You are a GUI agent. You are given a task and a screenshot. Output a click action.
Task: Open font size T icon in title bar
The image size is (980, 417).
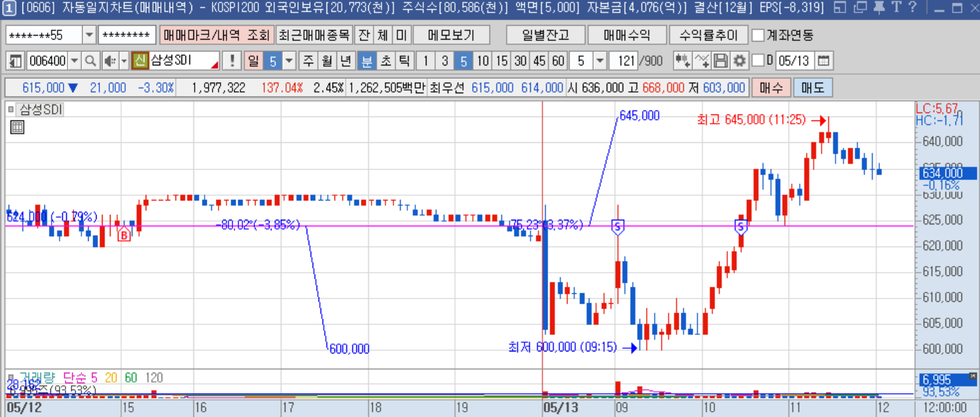897,8
